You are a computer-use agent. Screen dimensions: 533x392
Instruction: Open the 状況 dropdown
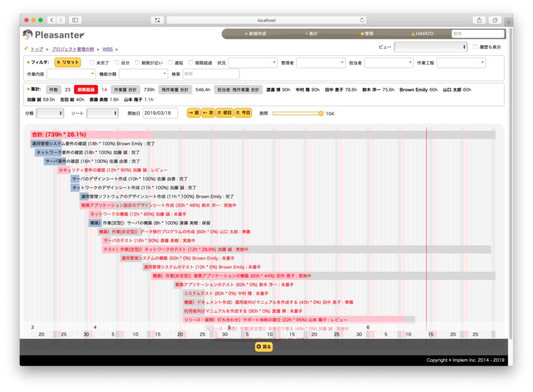tap(252, 62)
